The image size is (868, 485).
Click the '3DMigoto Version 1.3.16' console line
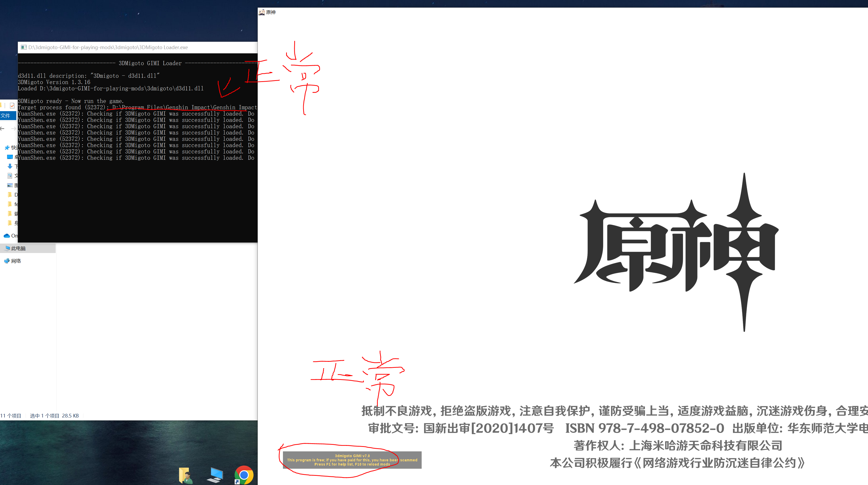[54, 82]
